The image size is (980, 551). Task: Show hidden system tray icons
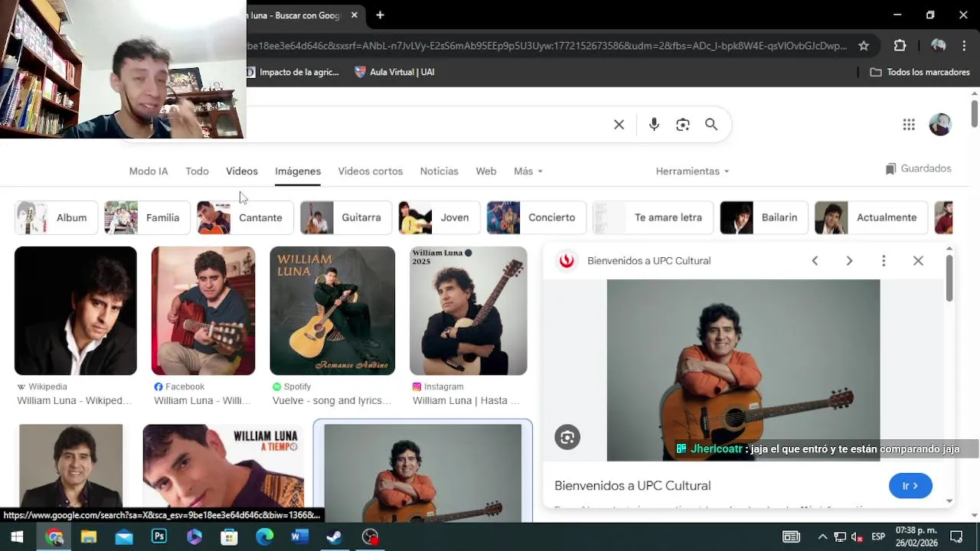822,536
